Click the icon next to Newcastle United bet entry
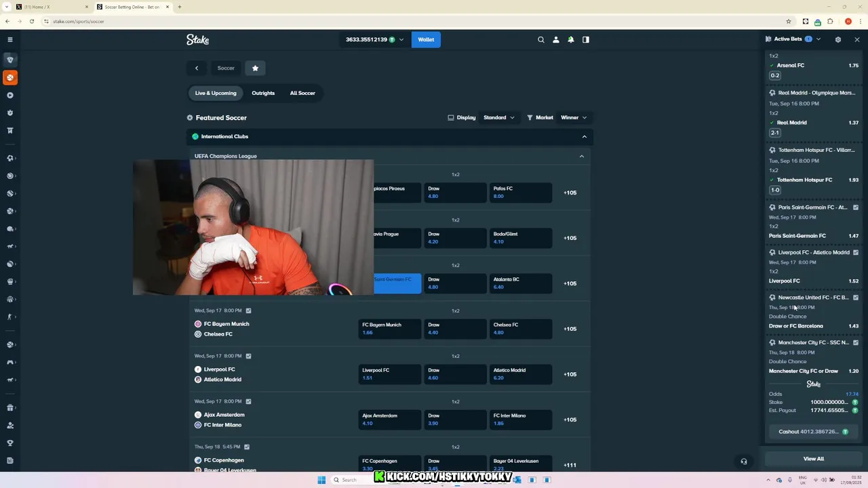868x488 pixels. [856, 298]
